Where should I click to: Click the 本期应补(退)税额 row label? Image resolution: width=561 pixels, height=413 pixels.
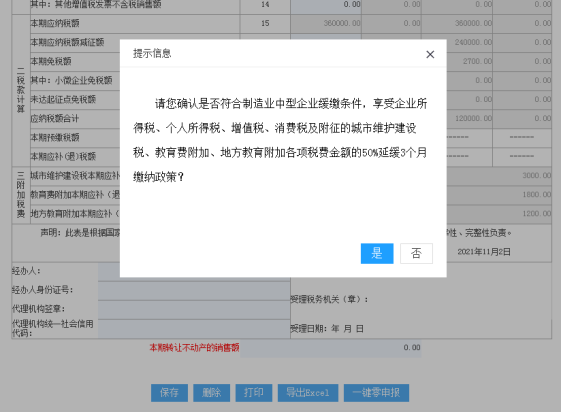coord(63,156)
